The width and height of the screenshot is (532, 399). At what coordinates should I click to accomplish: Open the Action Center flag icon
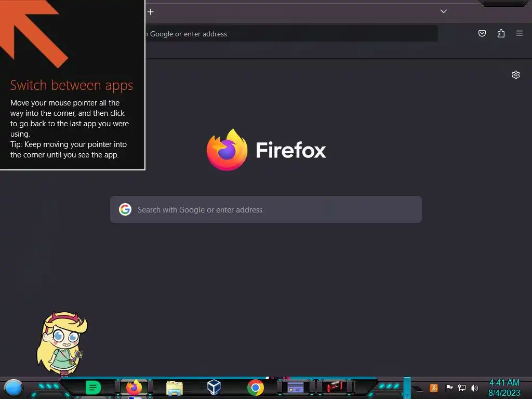point(449,388)
